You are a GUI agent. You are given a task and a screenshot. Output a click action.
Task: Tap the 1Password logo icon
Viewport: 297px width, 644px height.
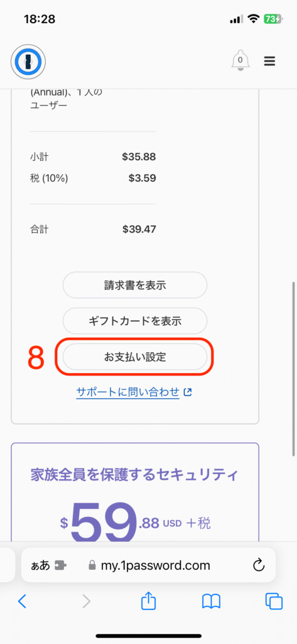pyautogui.click(x=28, y=62)
